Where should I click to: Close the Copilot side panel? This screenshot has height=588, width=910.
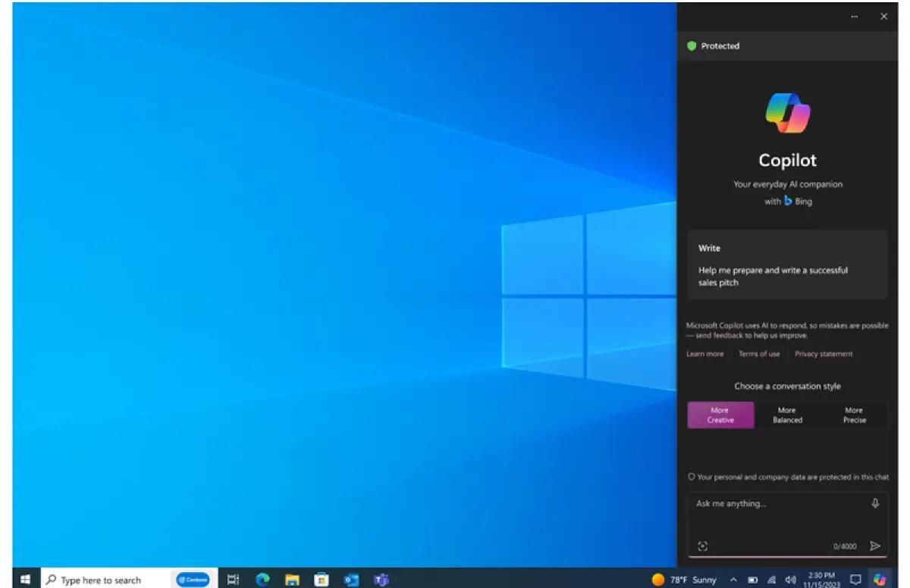(883, 17)
